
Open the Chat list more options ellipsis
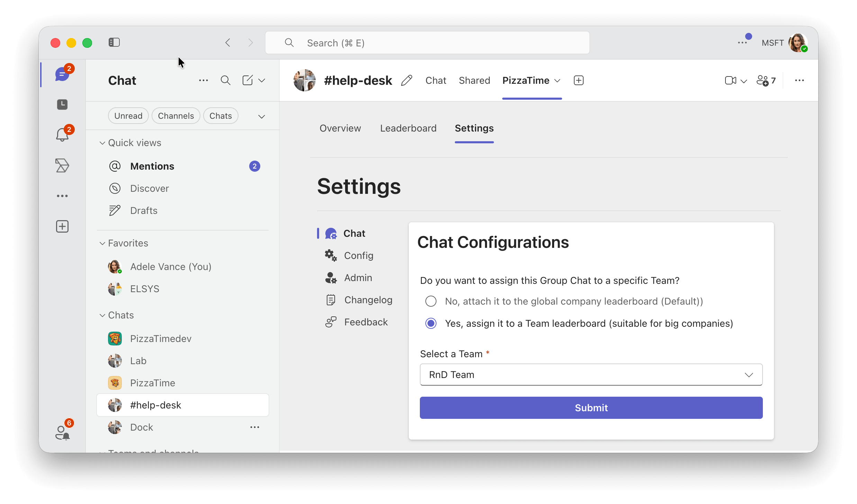click(204, 80)
